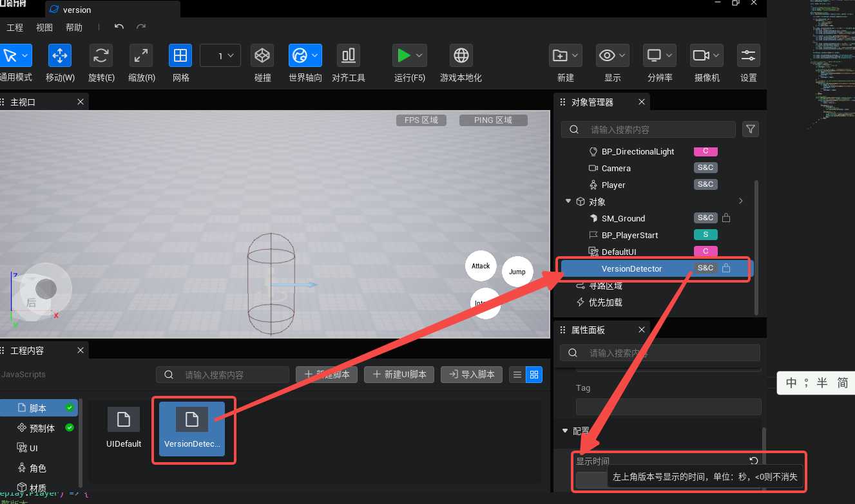Reset 显示时间 with the revert icon

pos(753,460)
